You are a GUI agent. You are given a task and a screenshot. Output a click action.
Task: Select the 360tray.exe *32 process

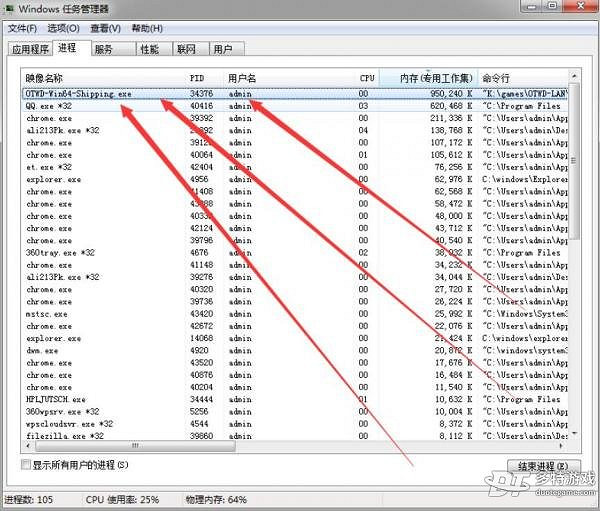(295, 253)
